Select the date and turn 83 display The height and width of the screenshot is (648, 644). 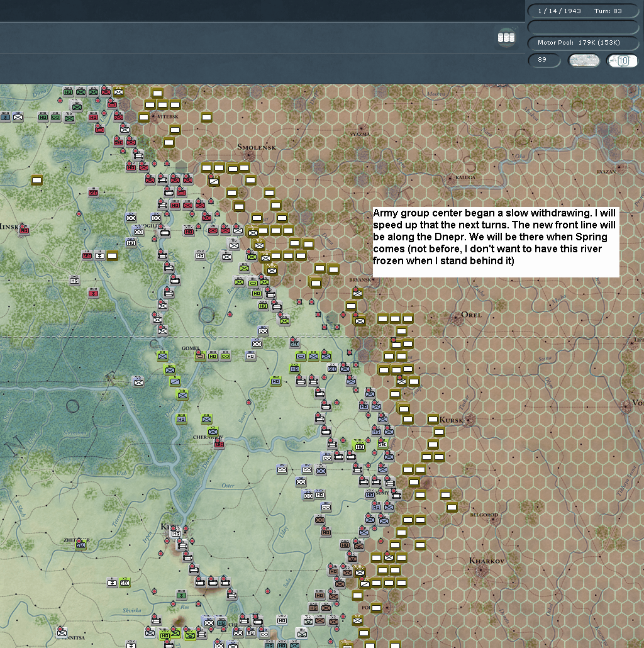(x=582, y=11)
